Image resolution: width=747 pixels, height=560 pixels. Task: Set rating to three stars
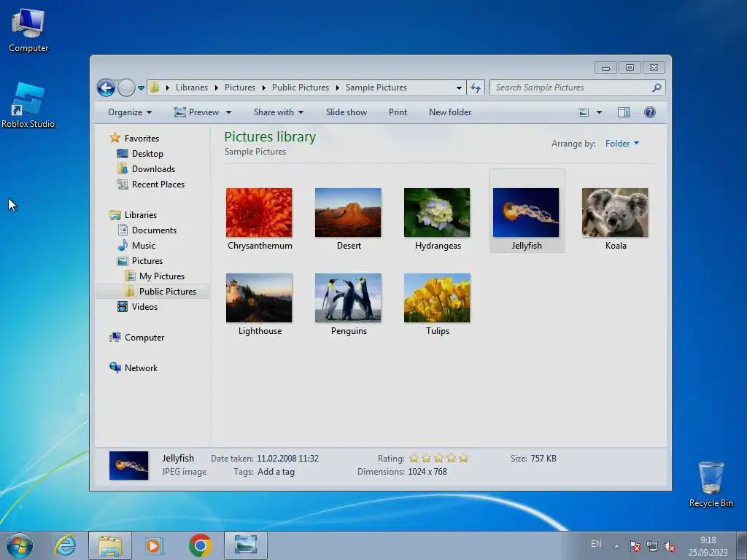pos(438,459)
